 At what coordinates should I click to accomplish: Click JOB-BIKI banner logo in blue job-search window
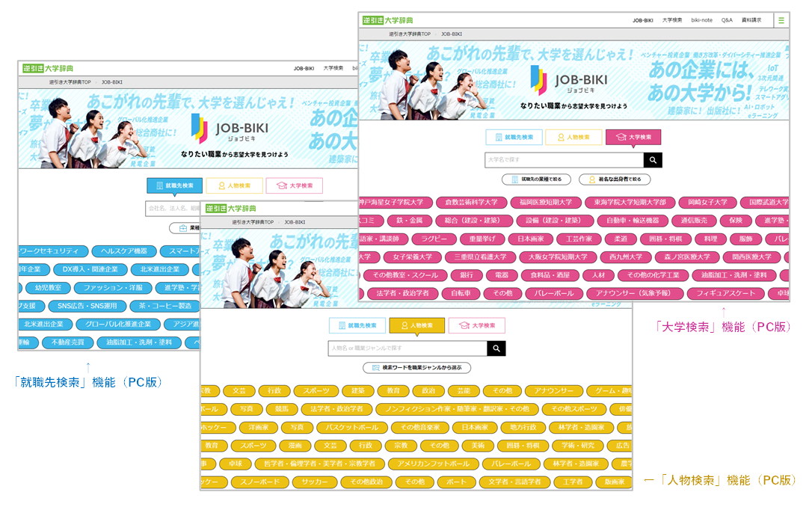230,129
